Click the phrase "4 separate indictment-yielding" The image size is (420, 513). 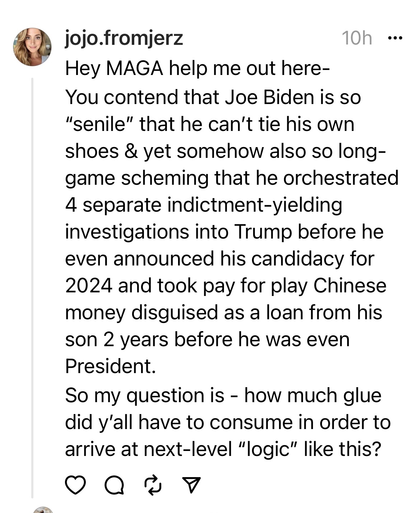[204, 205]
